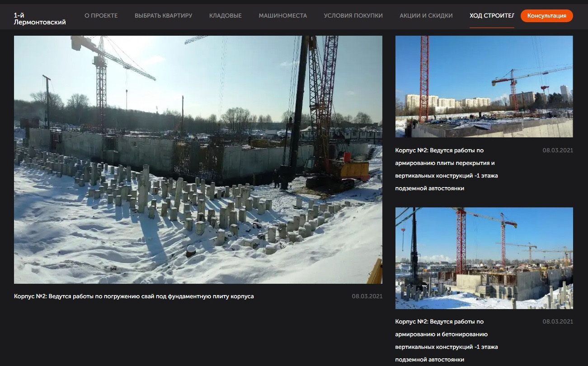588x366 pixels.
Task: Click date 08.03.2021 beside бетонированию caption
Action: tap(558, 322)
